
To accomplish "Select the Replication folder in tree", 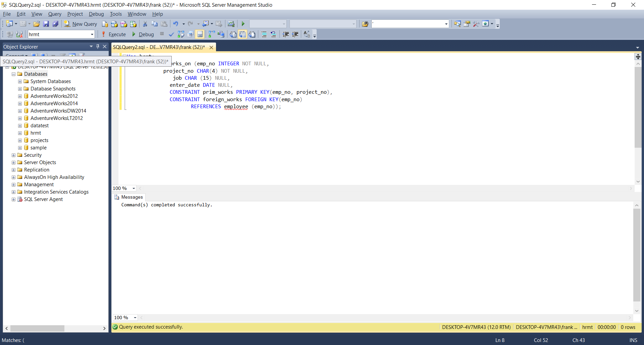I will click(37, 170).
